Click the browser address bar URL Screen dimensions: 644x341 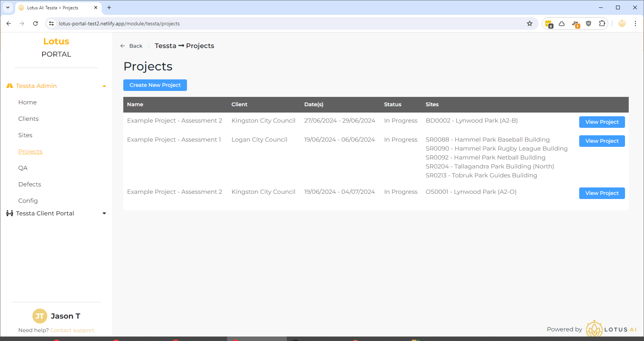(x=119, y=23)
